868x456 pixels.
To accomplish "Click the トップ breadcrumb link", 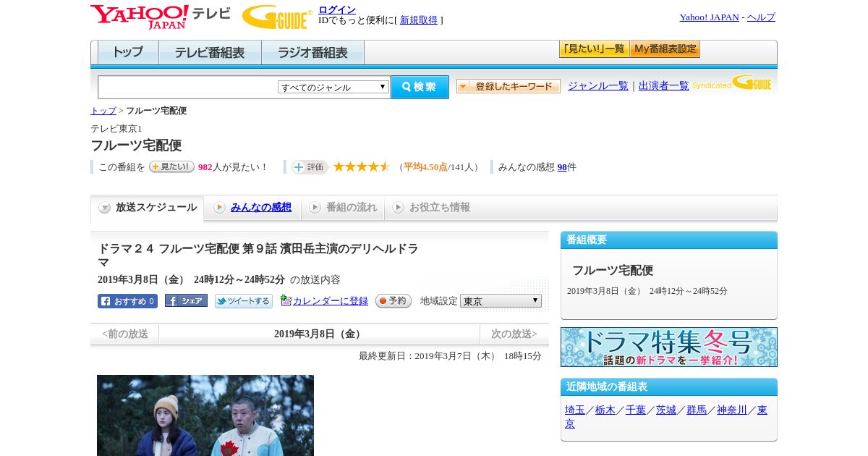I will 103,111.
